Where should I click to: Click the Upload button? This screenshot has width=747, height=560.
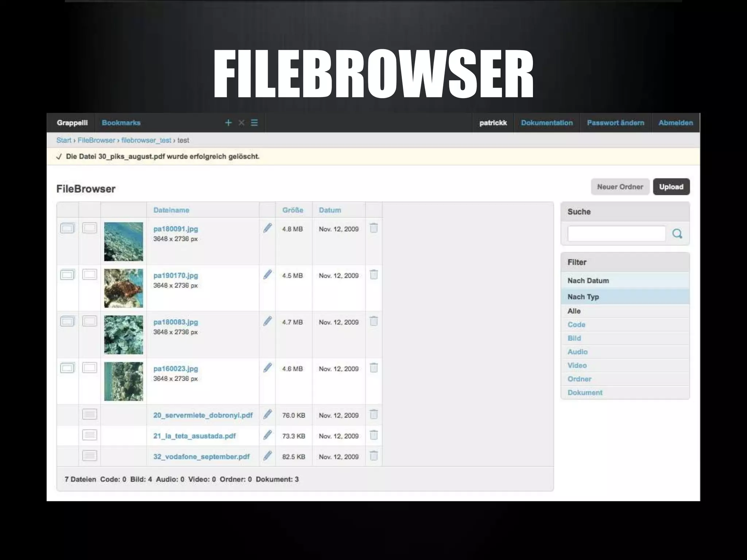[x=671, y=187]
